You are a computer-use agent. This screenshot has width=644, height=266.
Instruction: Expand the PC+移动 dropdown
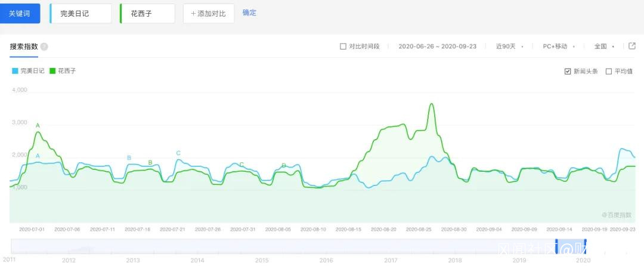559,47
